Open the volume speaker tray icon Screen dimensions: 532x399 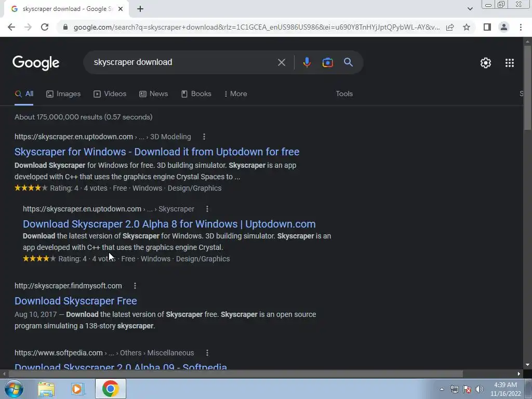[480, 389]
